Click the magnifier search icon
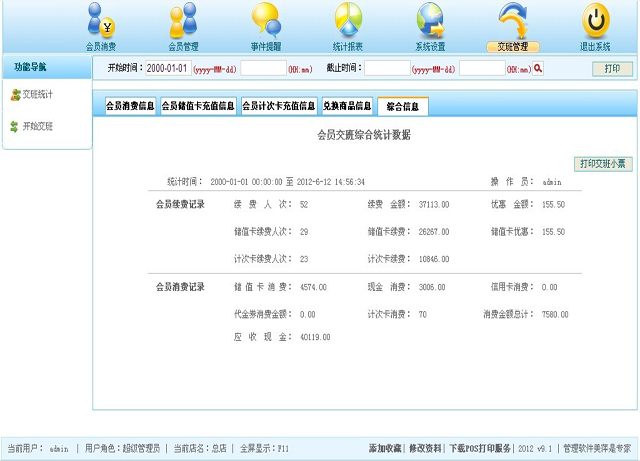The height and width of the screenshot is (461, 640). (538, 69)
